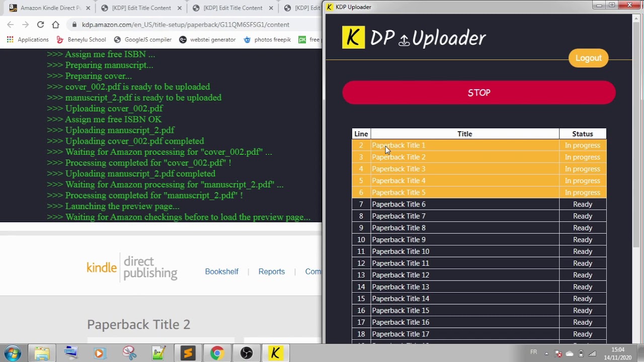This screenshot has height=362, width=644.
Task: Reload the KDP page in Chrome
Action: (40, 24)
